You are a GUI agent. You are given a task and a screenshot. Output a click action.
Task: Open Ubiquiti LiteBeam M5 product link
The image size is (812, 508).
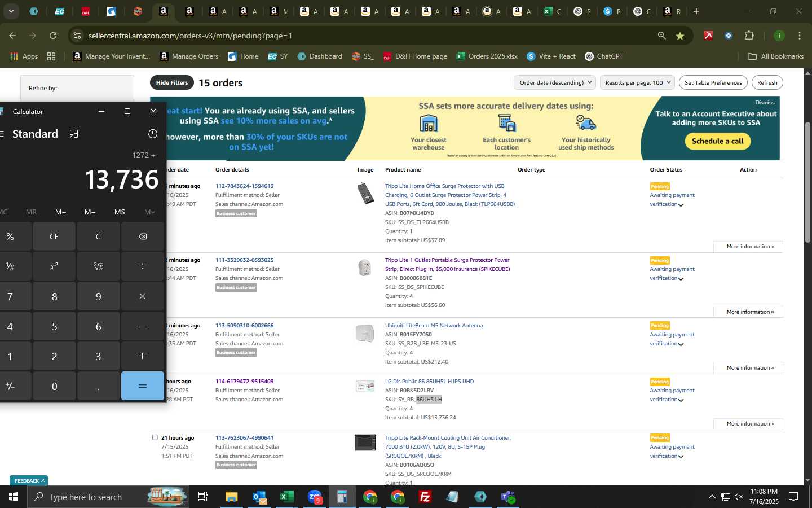[x=434, y=326]
